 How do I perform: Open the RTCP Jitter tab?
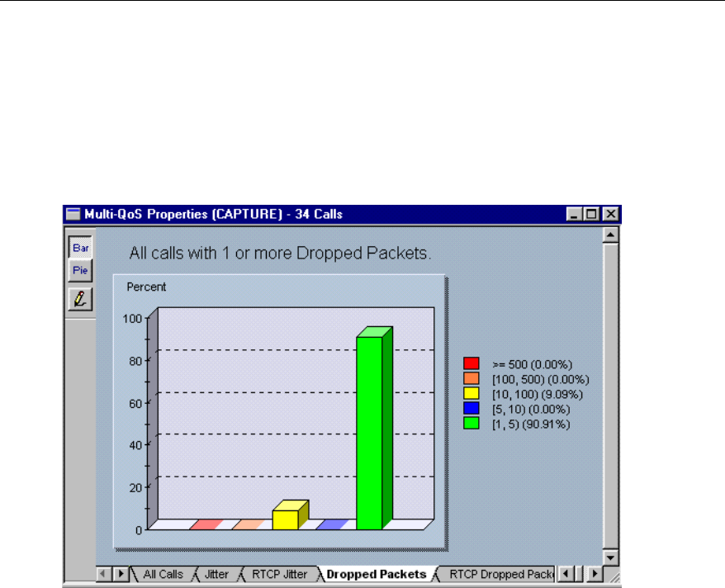click(279, 574)
